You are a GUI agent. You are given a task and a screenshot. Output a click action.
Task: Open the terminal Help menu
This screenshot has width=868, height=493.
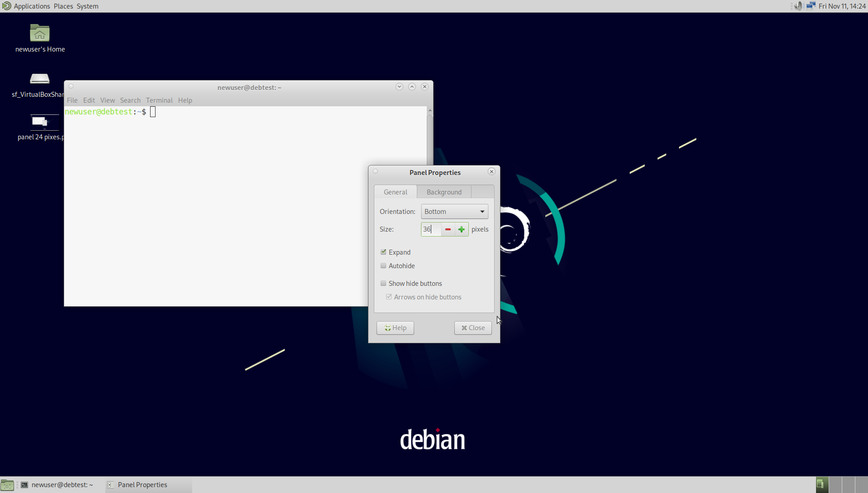(x=185, y=100)
